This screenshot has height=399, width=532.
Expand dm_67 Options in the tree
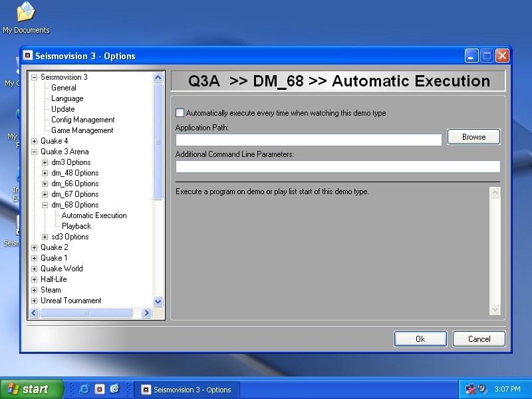(x=45, y=194)
